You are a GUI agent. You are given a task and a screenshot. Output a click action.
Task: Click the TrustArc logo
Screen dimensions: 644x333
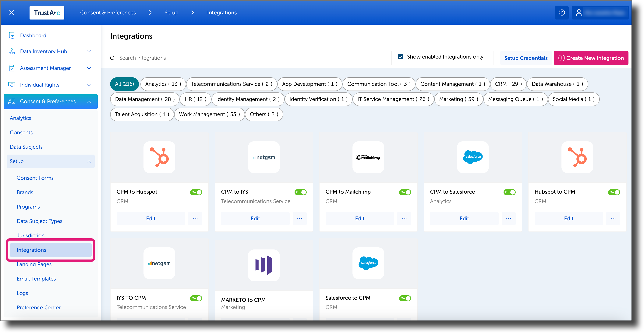[x=47, y=13]
